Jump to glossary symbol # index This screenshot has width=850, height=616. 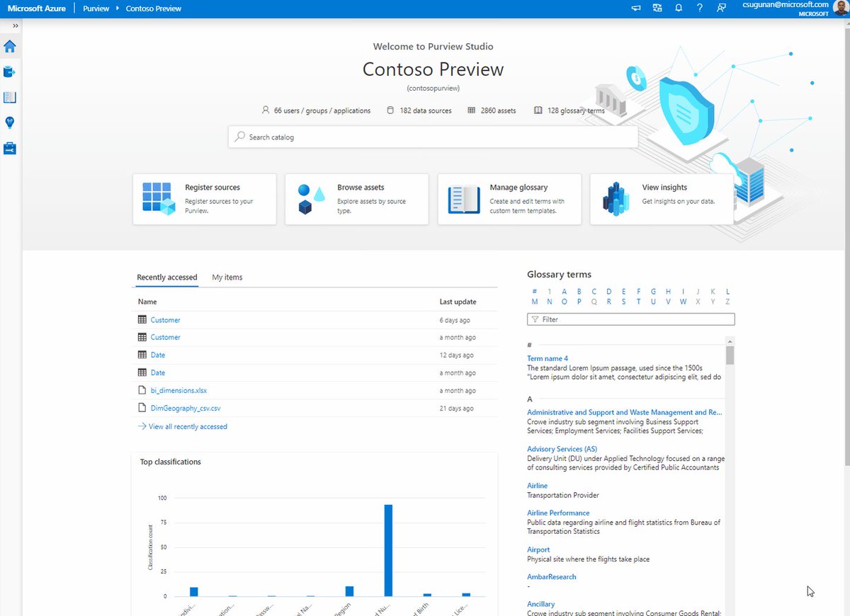[535, 291]
